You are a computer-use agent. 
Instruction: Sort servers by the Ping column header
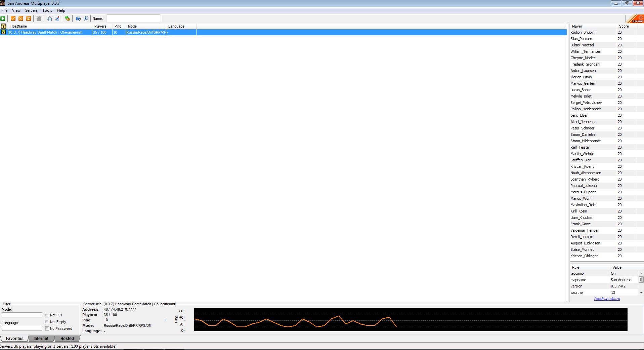pos(119,26)
